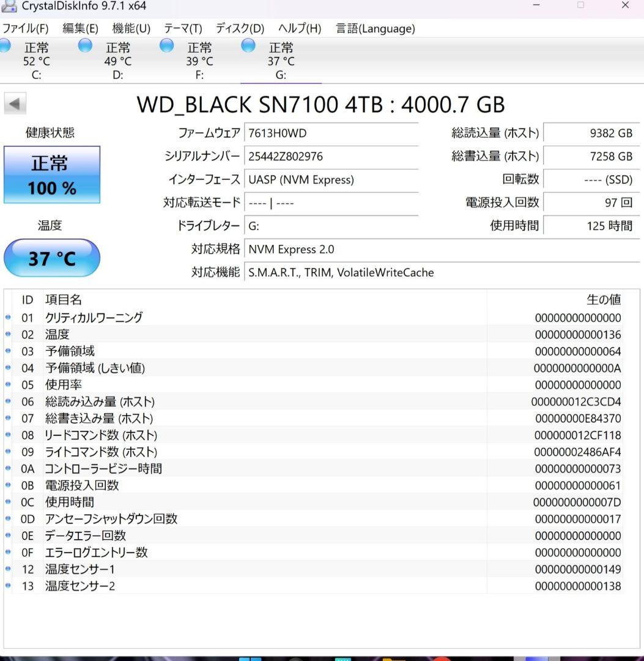This screenshot has width=644, height=661.
Task: Click the blue dot beside 使用時間 row
Action: pyautogui.click(x=7, y=502)
